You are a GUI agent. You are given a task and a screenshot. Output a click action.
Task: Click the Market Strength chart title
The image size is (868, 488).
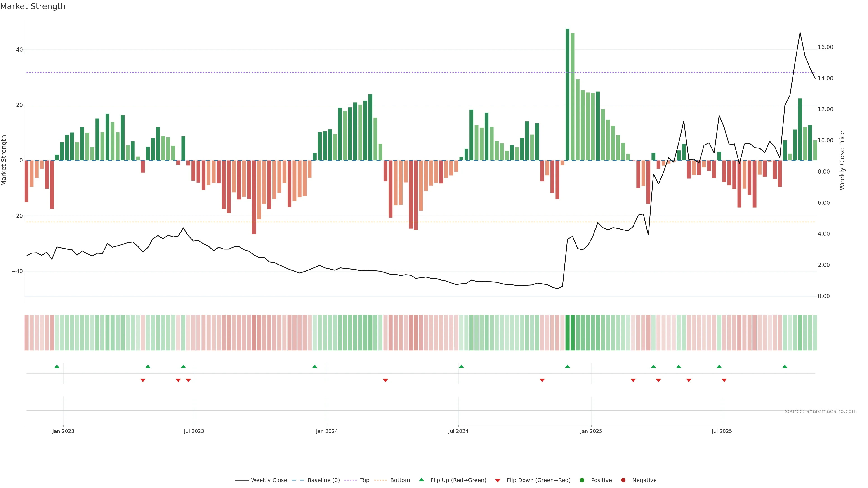coord(33,6)
